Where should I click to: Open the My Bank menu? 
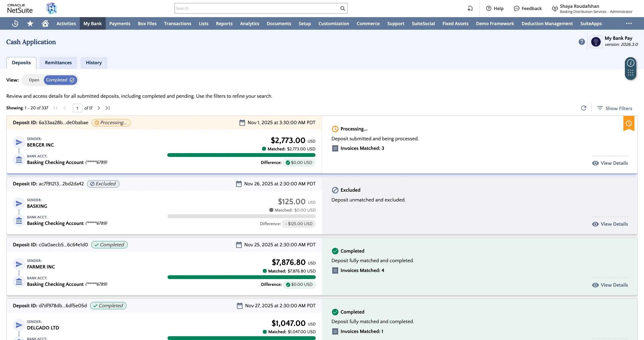tap(93, 23)
